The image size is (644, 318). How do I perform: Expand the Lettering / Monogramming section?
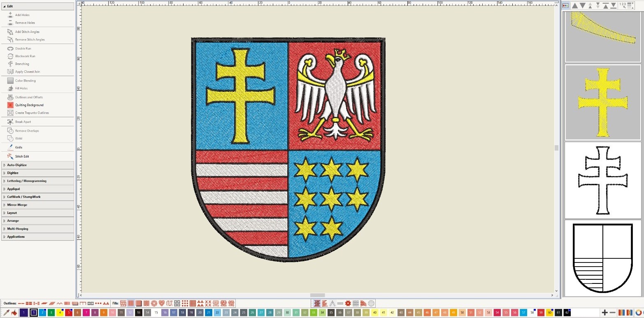pos(27,181)
